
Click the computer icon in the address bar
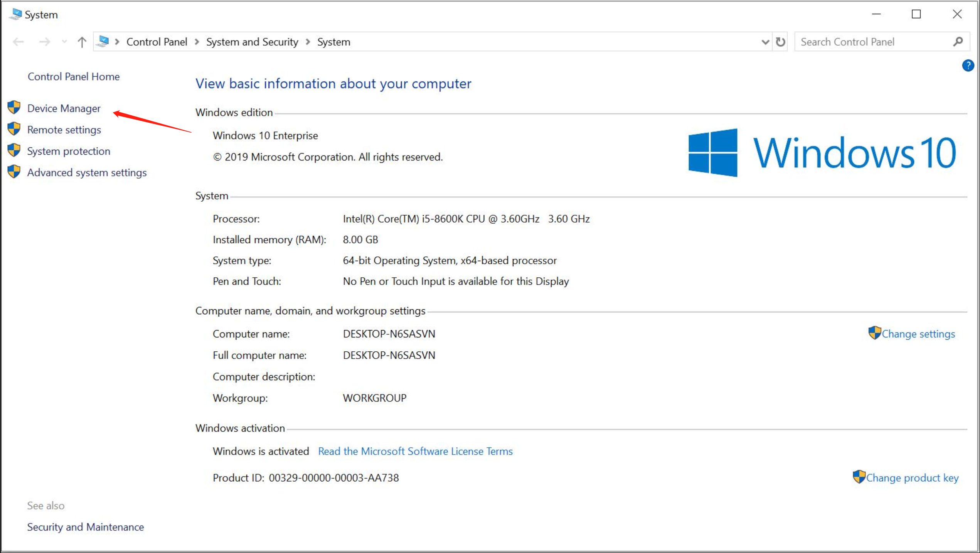103,41
